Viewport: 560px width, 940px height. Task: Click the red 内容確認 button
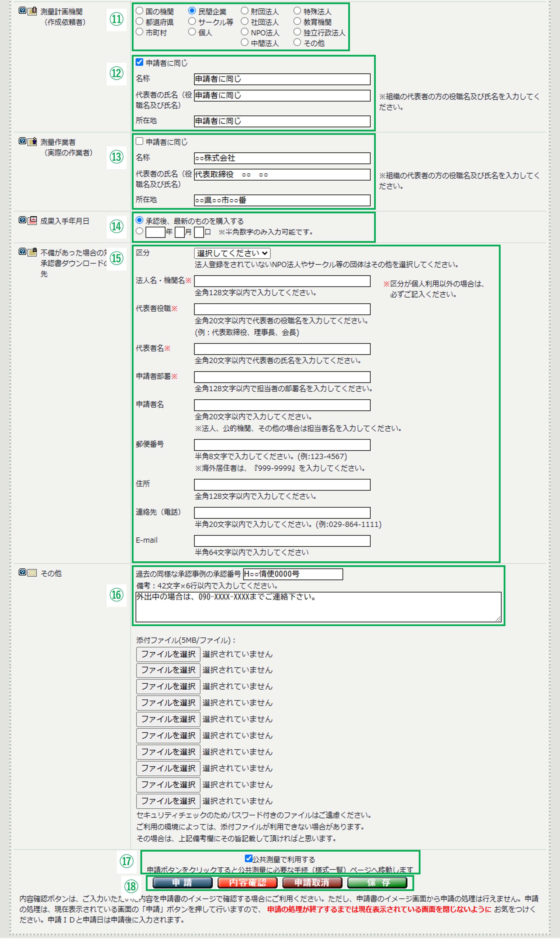click(248, 883)
